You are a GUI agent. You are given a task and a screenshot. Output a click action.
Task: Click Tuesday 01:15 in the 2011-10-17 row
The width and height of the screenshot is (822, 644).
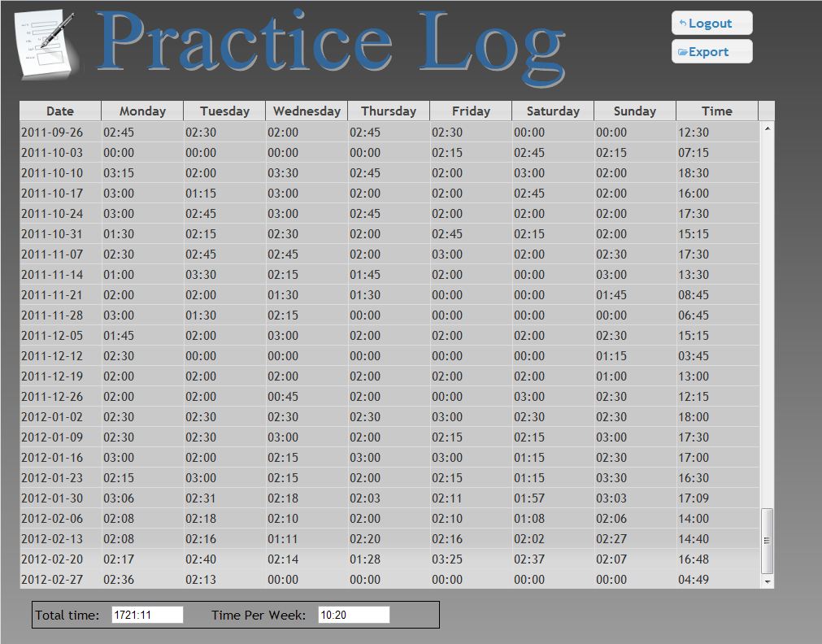tap(201, 194)
